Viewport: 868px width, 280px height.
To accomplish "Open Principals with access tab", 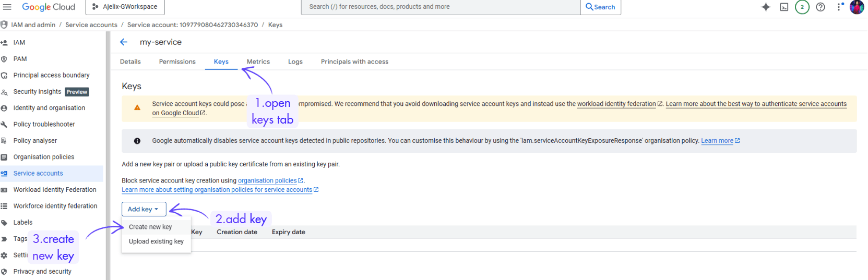I will (354, 62).
